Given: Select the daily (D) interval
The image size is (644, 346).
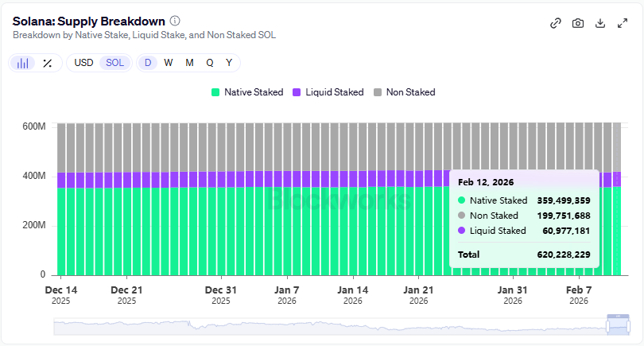Looking at the screenshot, I should point(148,63).
